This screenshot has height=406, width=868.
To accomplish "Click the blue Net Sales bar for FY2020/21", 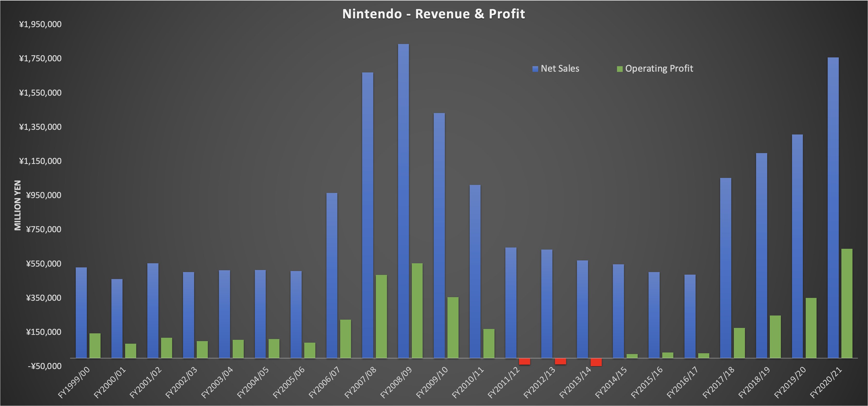I will coord(833,208).
